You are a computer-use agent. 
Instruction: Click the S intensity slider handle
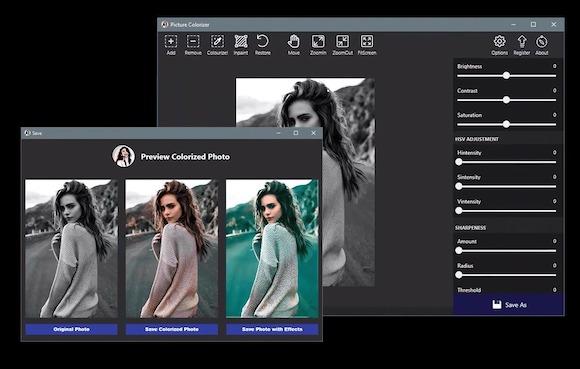(x=459, y=186)
